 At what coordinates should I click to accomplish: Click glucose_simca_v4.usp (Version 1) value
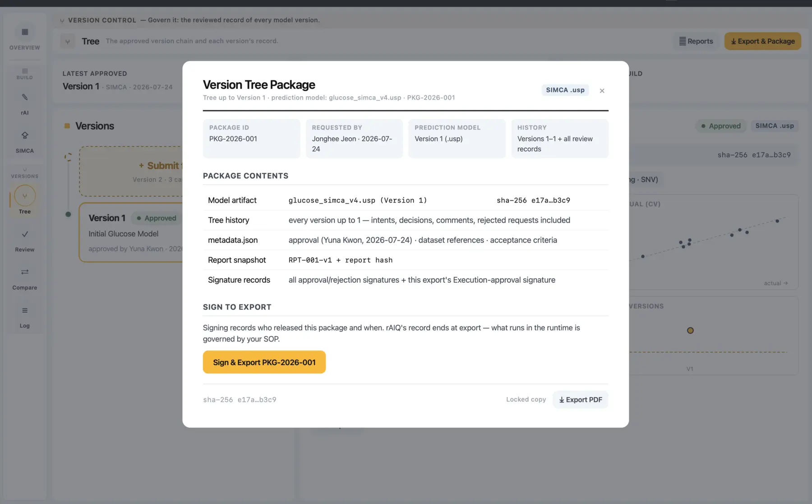tap(358, 200)
